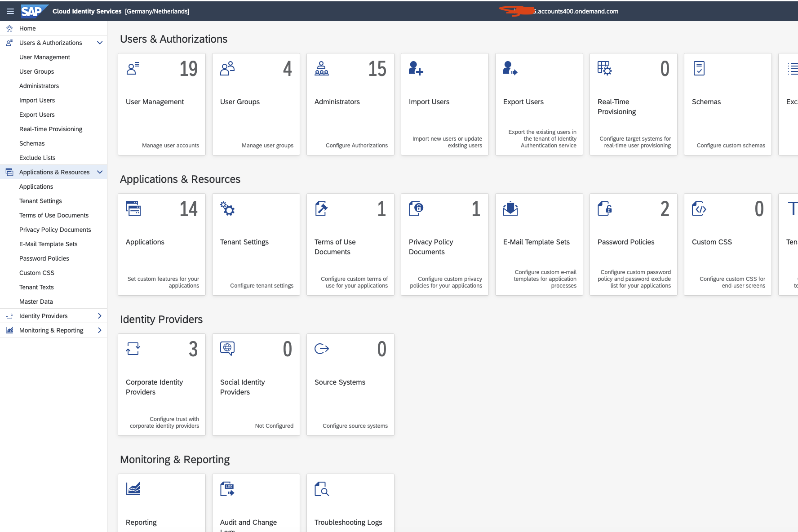Open the Password Policies tile title
This screenshot has width=798, height=532.
click(626, 242)
